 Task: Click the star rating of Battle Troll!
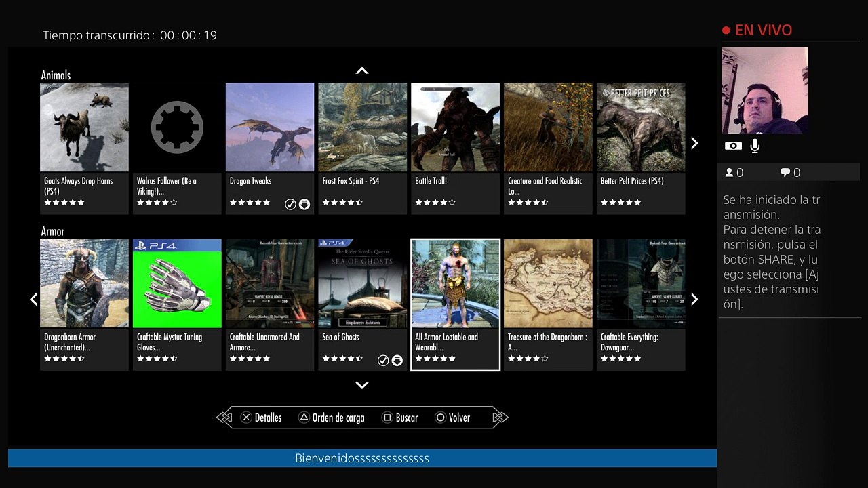pos(435,203)
